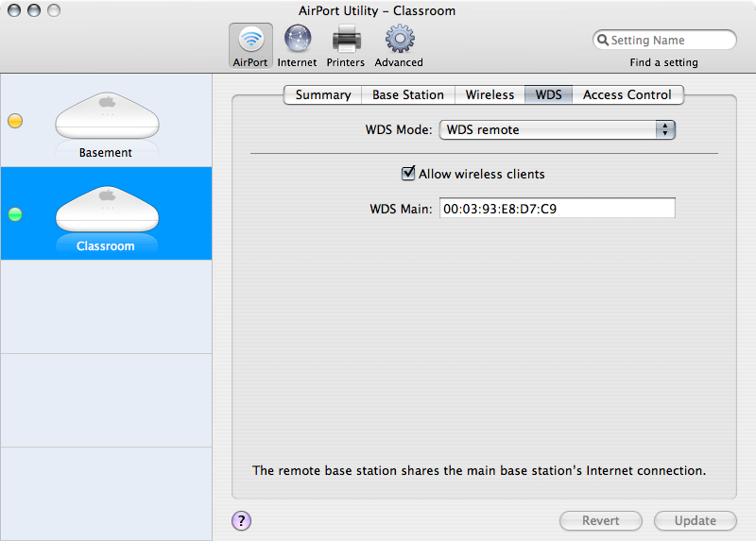Screen dimensions: 756x541
Task: Switch to the Access Control tab
Action: (x=627, y=95)
